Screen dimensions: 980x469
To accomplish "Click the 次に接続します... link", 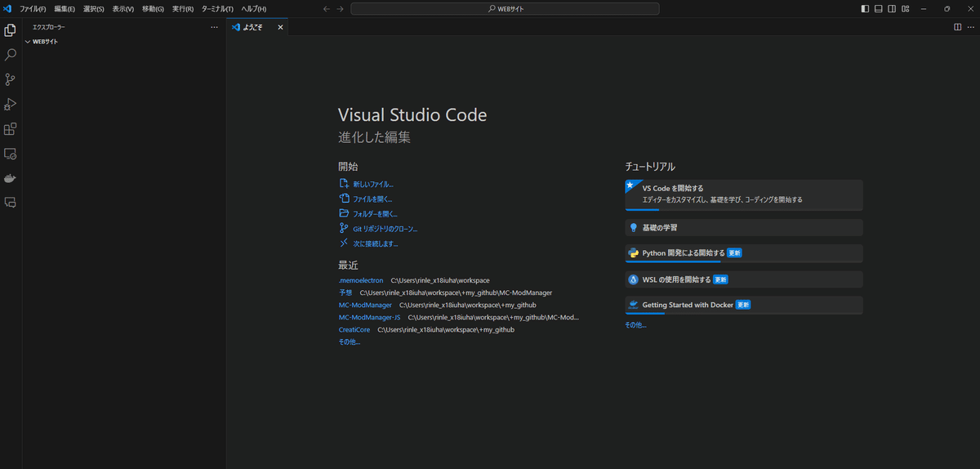I will 376,243.
